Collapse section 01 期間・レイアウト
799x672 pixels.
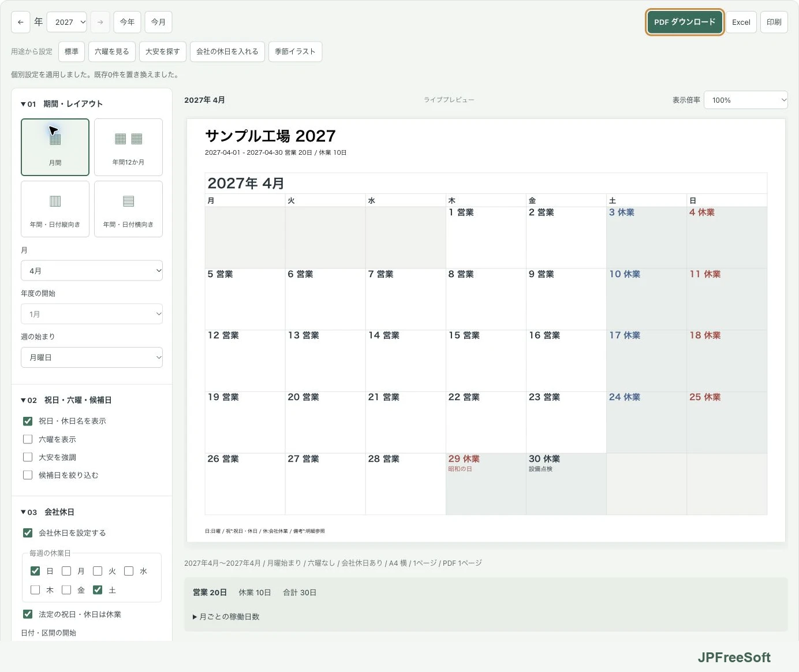point(62,104)
